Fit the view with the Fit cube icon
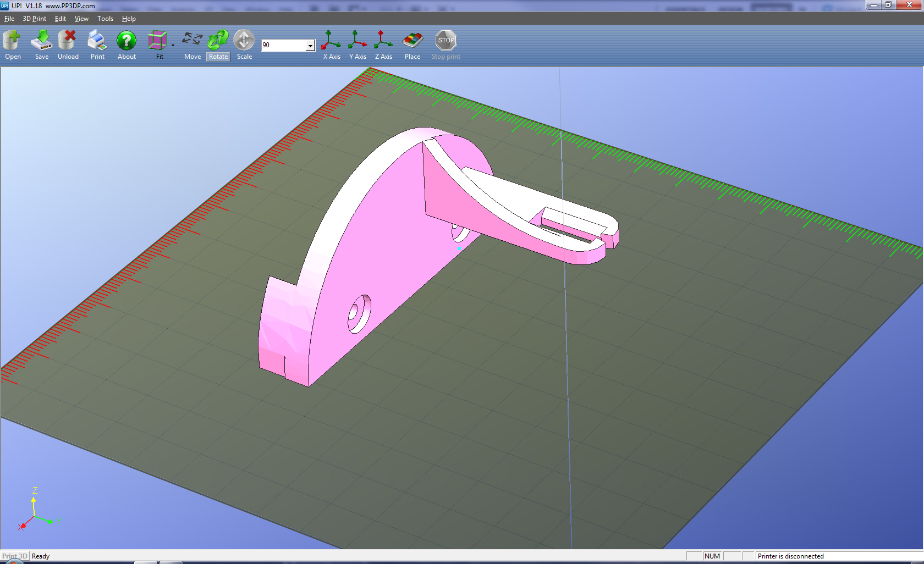The image size is (924, 564). tap(158, 40)
